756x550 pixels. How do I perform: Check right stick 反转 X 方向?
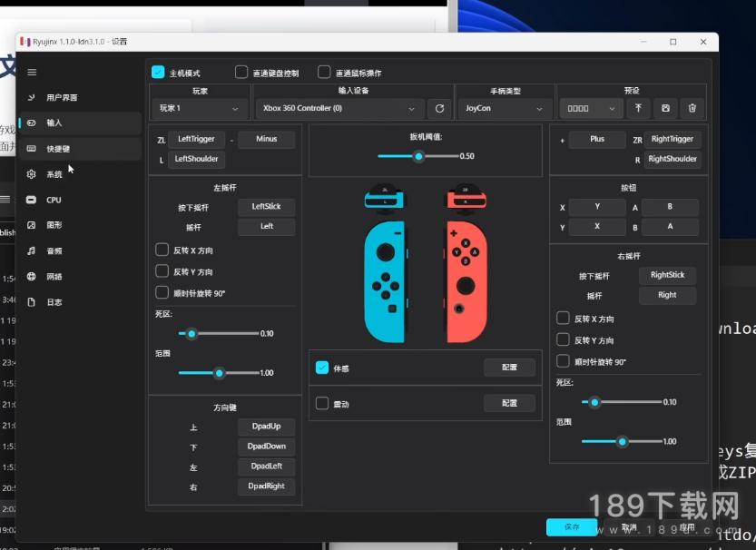click(563, 319)
